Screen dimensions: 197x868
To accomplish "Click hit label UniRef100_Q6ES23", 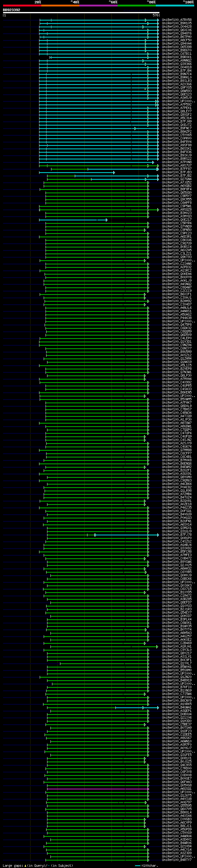I will point(177,94).
